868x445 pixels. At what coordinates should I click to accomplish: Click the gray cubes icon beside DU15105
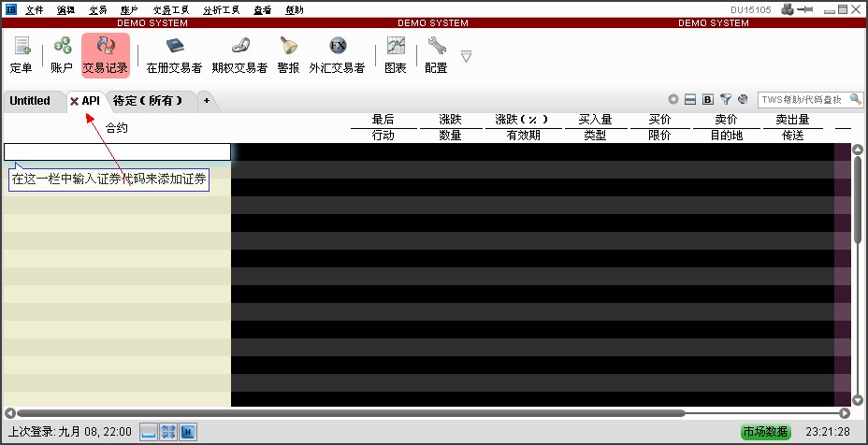(788, 9)
